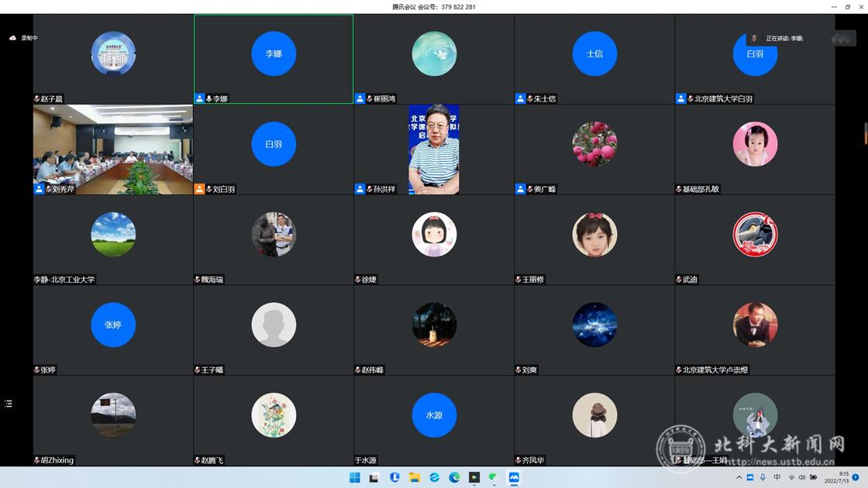Click the cloud recording indicator icon
The image size is (868, 488).
point(12,38)
